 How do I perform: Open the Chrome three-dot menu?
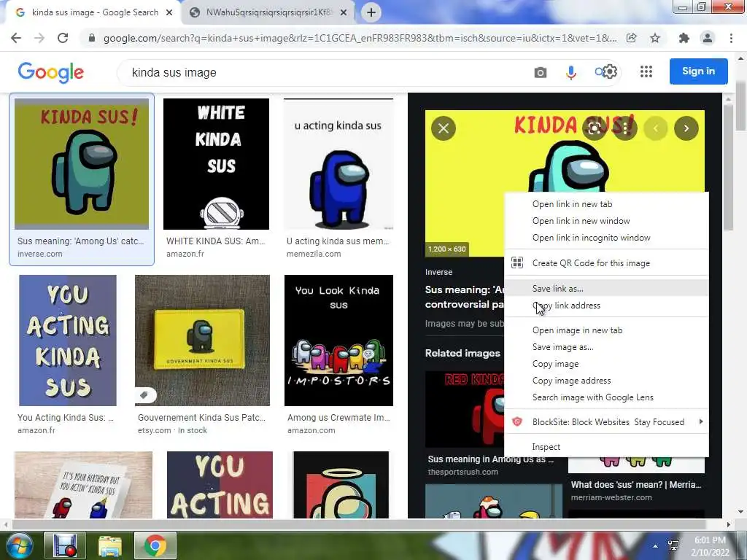pyautogui.click(x=731, y=38)
